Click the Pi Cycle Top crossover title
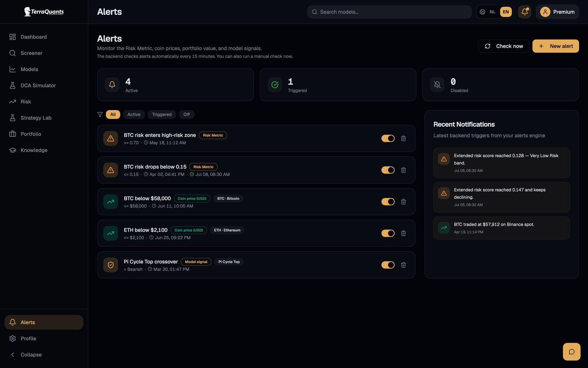This screenshot has width=588, height=368. point(151,262)
